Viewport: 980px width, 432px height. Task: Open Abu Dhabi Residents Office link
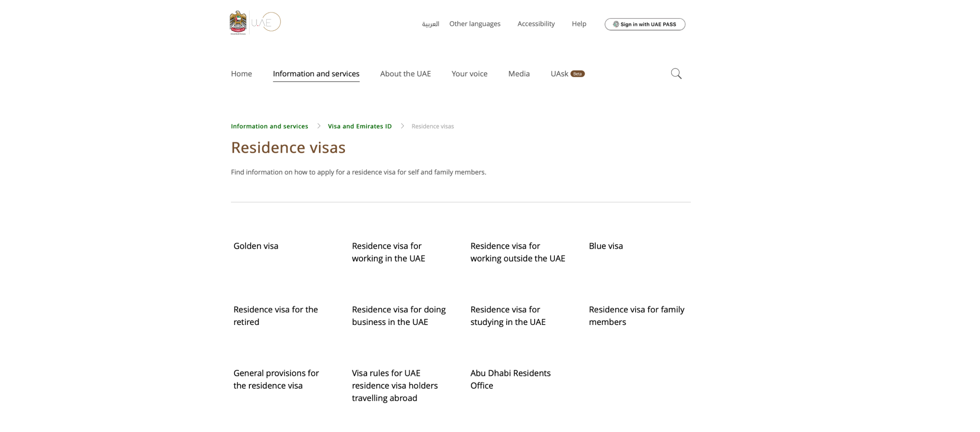point(510,379)
